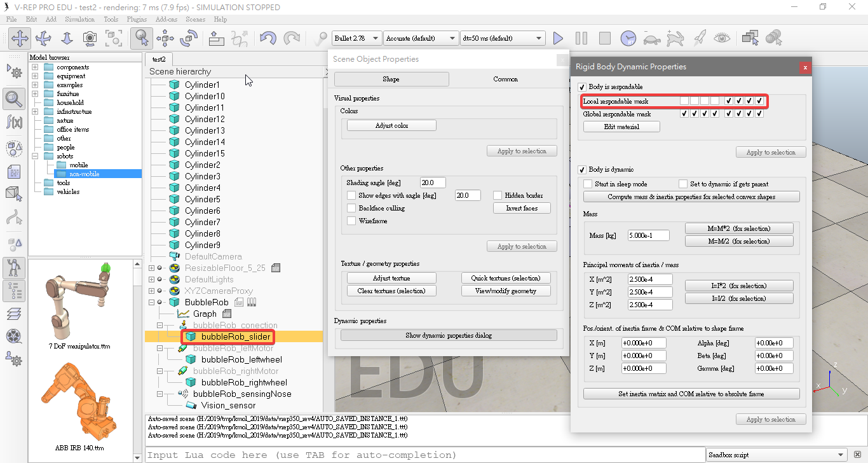This screenshot has width=868, height=463.
Task: Click the Adjust color button
Action: [x=391, y=126]
